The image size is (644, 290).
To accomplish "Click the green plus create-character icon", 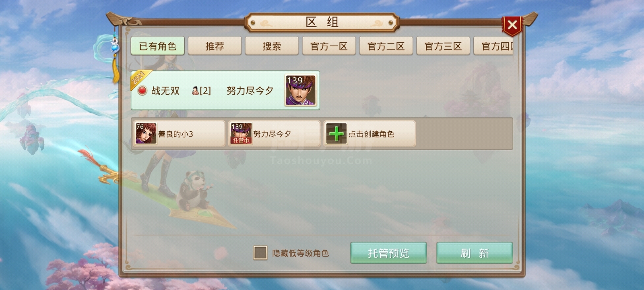I will (x=336, y=134).
